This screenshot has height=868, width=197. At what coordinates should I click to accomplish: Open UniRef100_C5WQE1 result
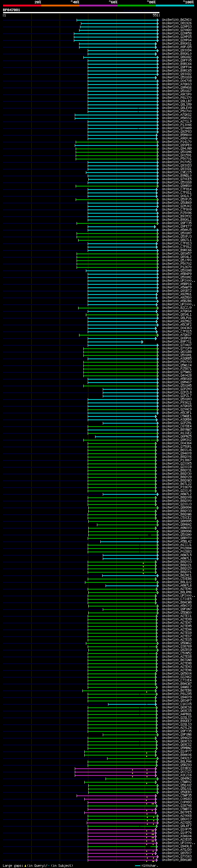(x=177, y=416)
